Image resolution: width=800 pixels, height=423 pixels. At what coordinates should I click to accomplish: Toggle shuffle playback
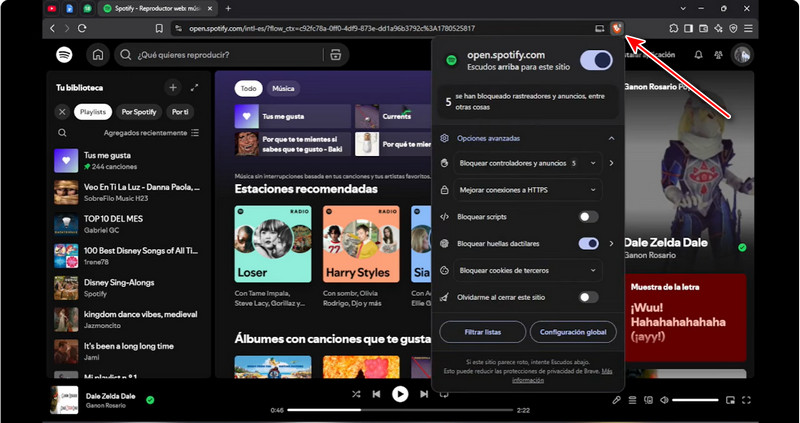(x=356, y=394)
